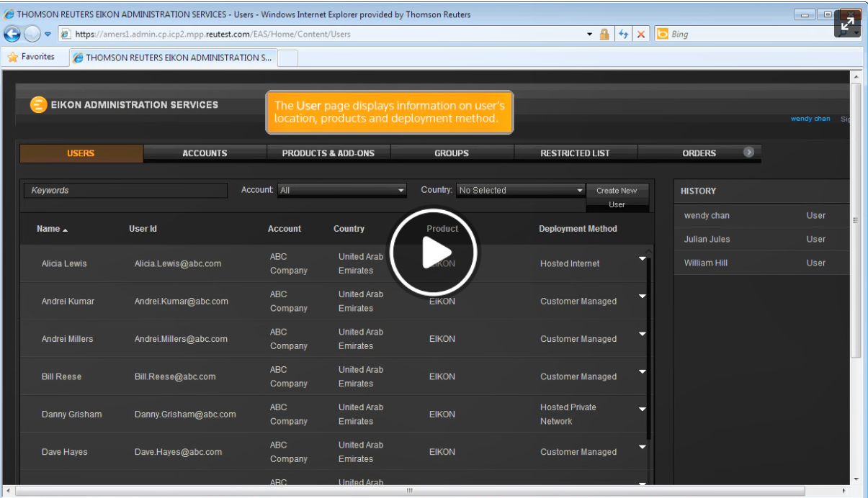Open the address bar dropdown arrow
868x498 pixels.
[x=589, y=34]
